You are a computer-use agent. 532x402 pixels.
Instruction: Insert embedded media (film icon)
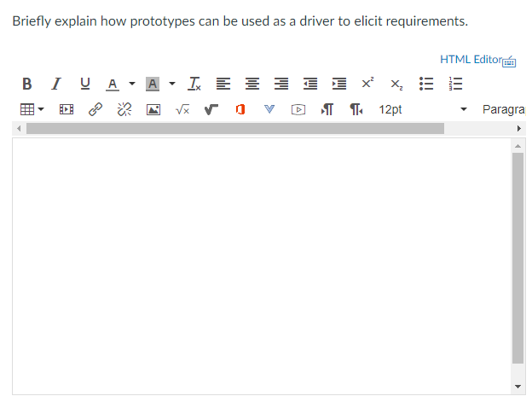click(x=66, y=109)
